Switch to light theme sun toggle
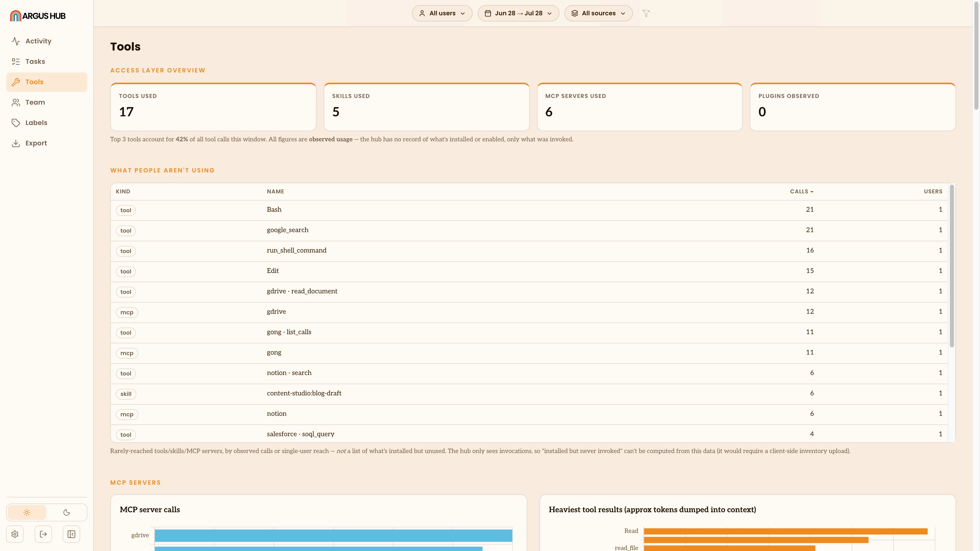The height and width of the screenshot is (551, 980). 27,512
